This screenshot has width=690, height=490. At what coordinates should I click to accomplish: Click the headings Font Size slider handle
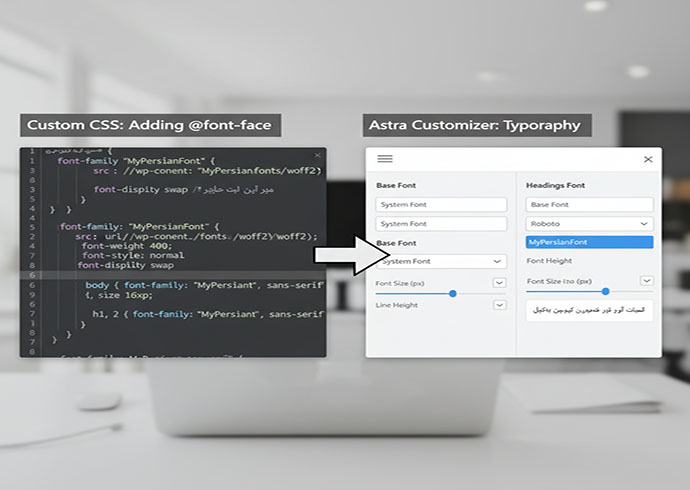tap(606, 291)
